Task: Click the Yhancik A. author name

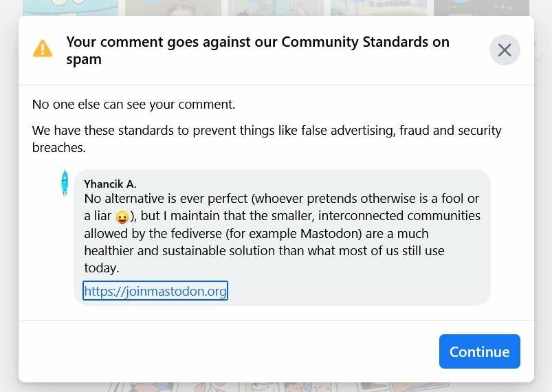Action: [x=110, y=184]
